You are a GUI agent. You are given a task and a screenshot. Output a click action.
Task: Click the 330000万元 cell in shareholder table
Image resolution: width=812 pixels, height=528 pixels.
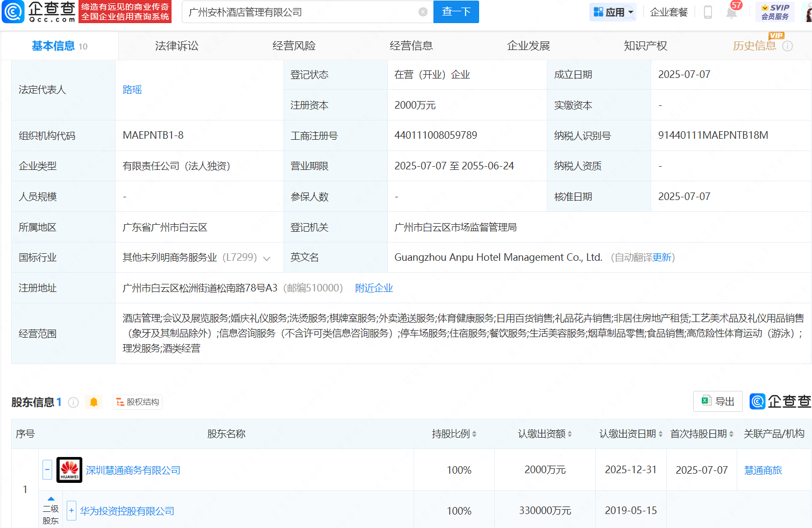pyautogui.click(x=545, y=511)
